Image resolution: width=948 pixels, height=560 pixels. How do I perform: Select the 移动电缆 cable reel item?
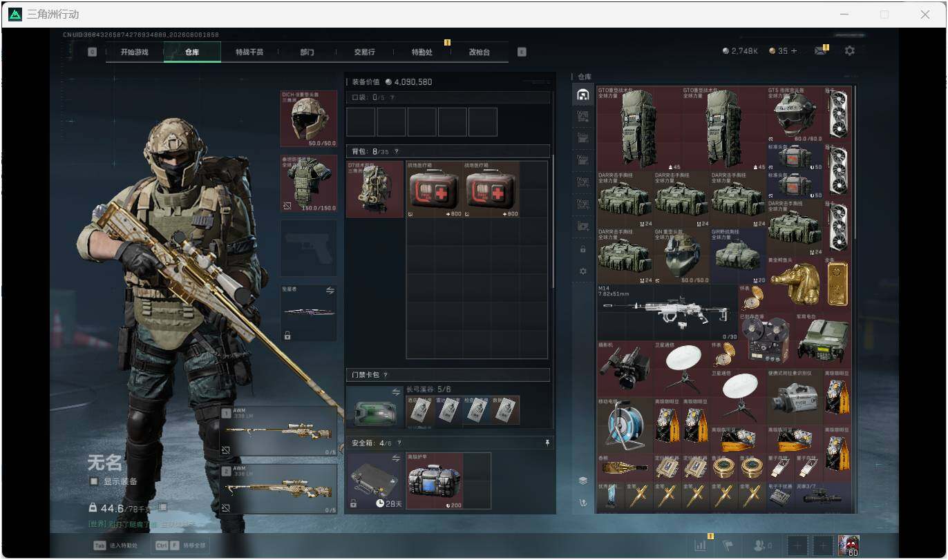coord(625,425)
